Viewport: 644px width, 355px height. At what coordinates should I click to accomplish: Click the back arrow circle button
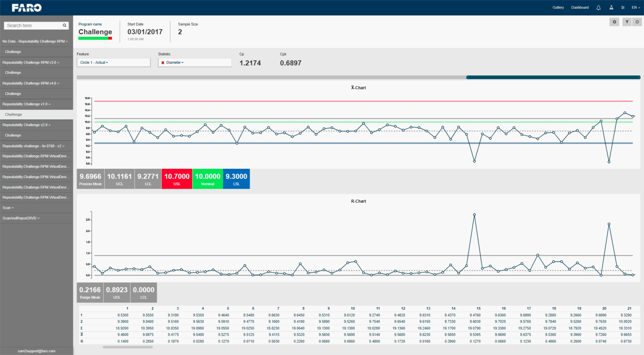(x=614, y=22)
